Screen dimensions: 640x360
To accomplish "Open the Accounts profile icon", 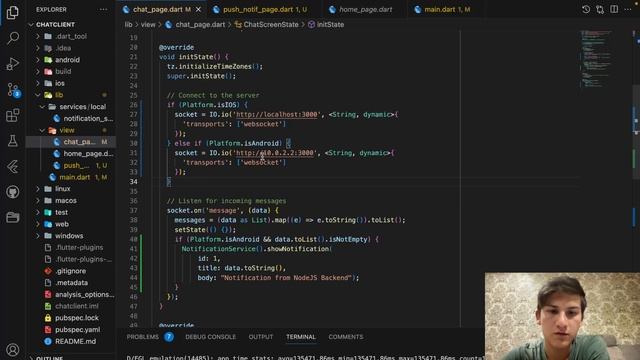I will click(13, 350).
